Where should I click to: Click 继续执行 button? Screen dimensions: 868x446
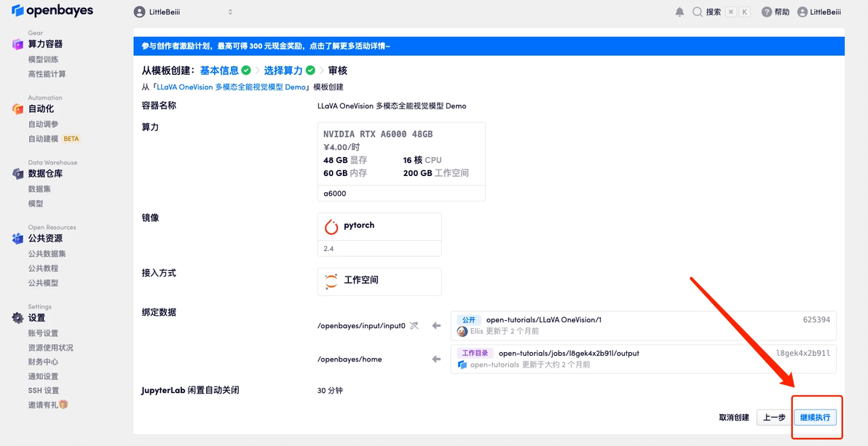(815, 417)
